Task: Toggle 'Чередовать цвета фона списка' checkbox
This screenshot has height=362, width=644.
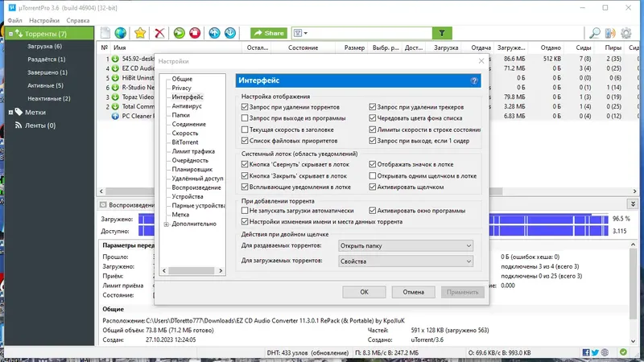Action: (x=373, y=117)
